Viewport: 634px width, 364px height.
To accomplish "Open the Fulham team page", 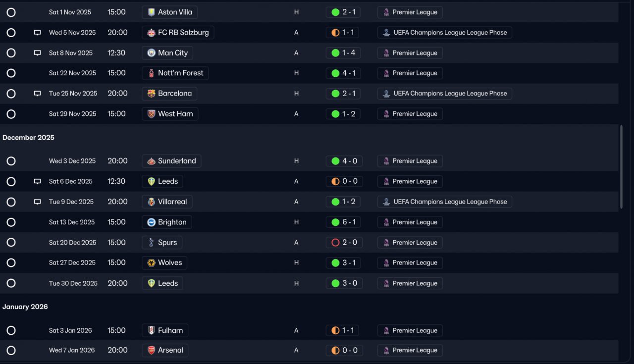I will [x=165, y=330].
